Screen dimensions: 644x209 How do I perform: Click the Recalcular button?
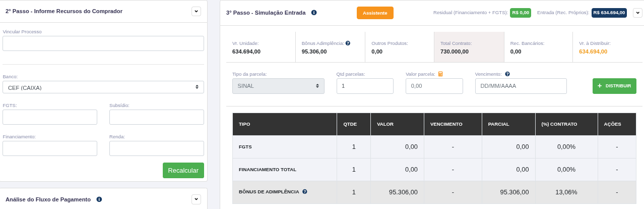(183, 170)
